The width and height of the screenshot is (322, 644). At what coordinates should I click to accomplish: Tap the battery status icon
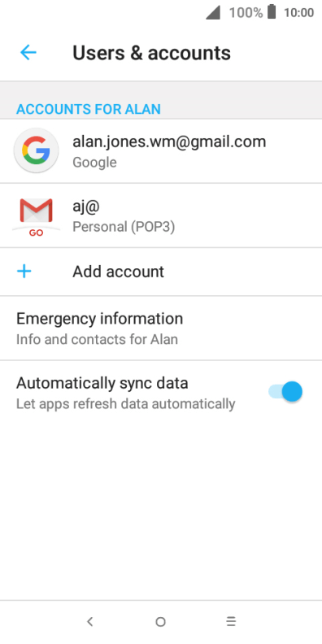point(272,12)
